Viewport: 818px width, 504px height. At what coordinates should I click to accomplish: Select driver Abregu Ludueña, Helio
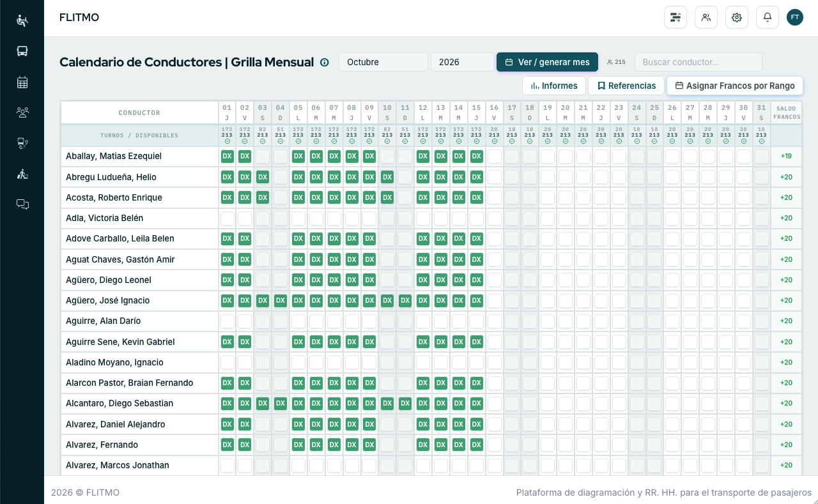point(111,177)
